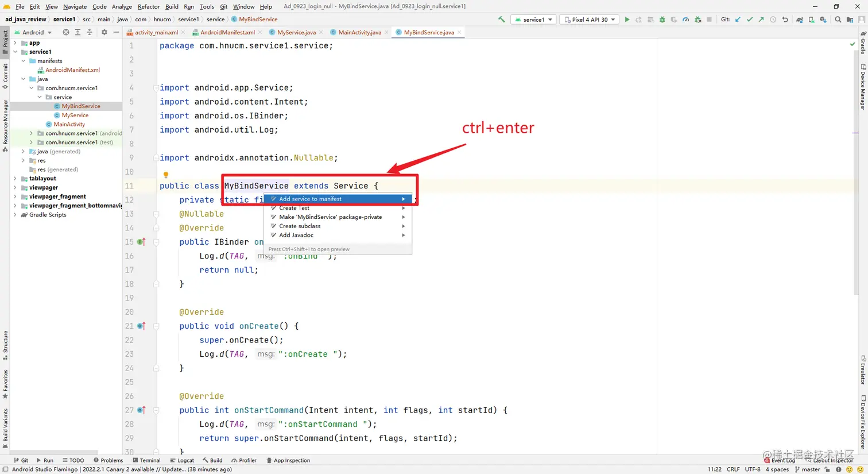Screen dimensions: 868x474
Task: Click the override gutter icon at line 15
Action: point(142,242)
